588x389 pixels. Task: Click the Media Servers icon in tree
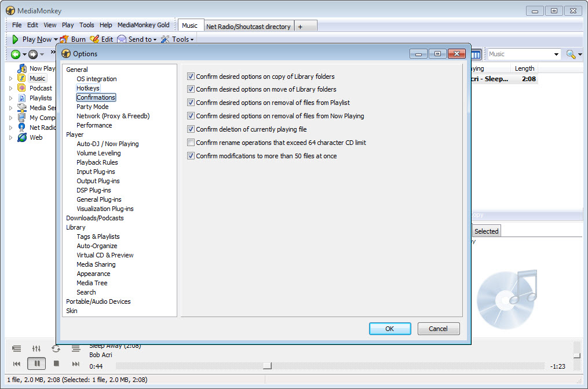(22, 108)
